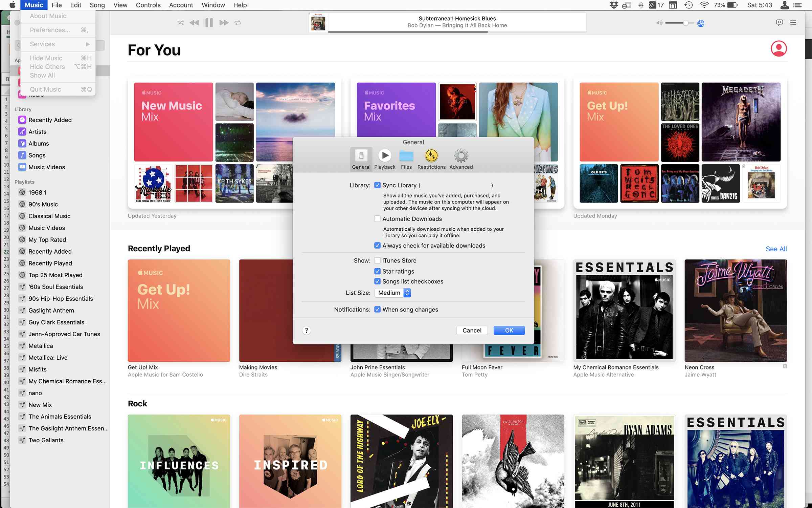The image size is (812, 508).
Task: Open Dire Straits artist link
Action: point(253,375)
